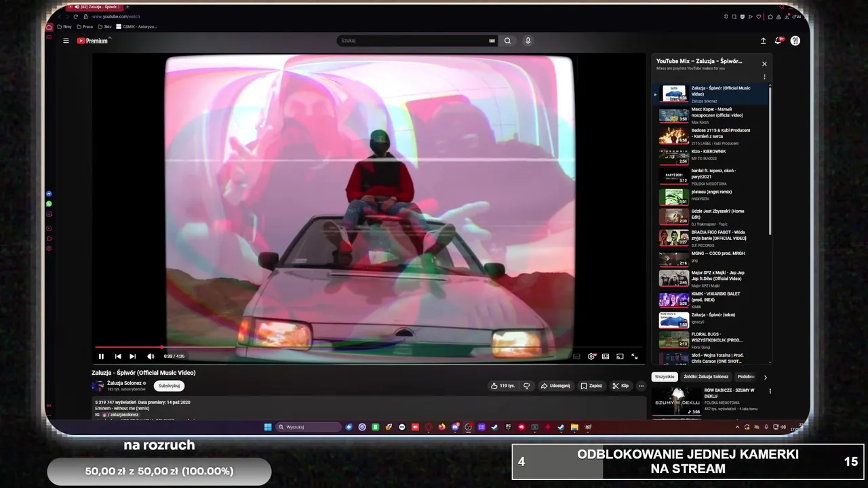Viewport: 868px width, 488px height.
Task: Reload page in browser toolbar
Action: 75,16
